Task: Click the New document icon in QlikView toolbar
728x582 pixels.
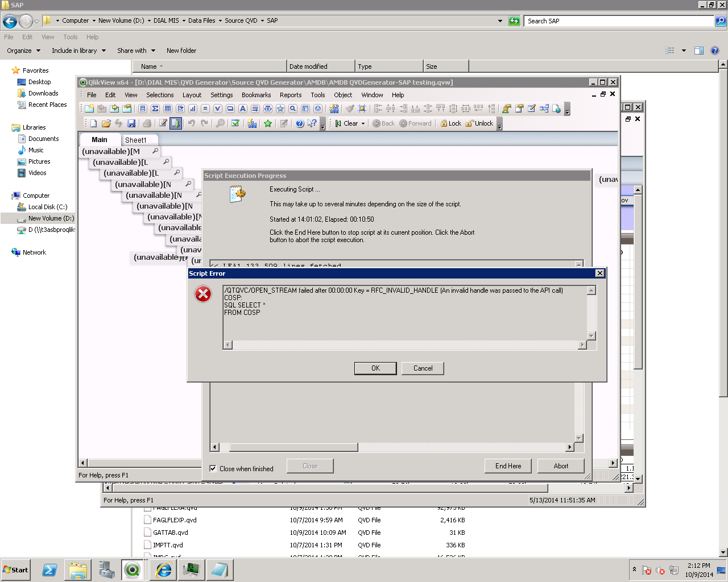Action: coord(94,123)
